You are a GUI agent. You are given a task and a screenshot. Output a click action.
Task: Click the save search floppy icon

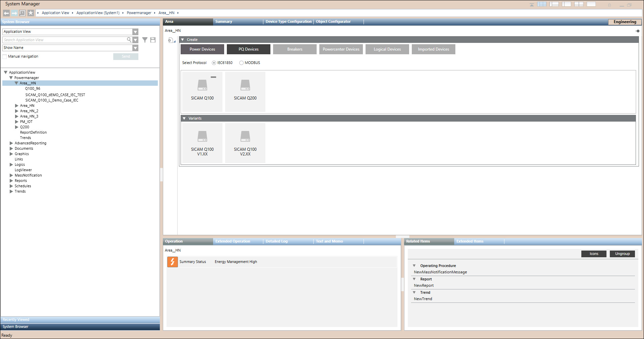click(153, 40)
